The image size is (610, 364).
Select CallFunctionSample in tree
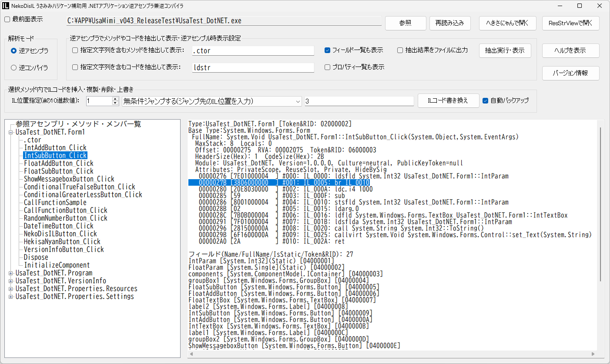(55, 203)
